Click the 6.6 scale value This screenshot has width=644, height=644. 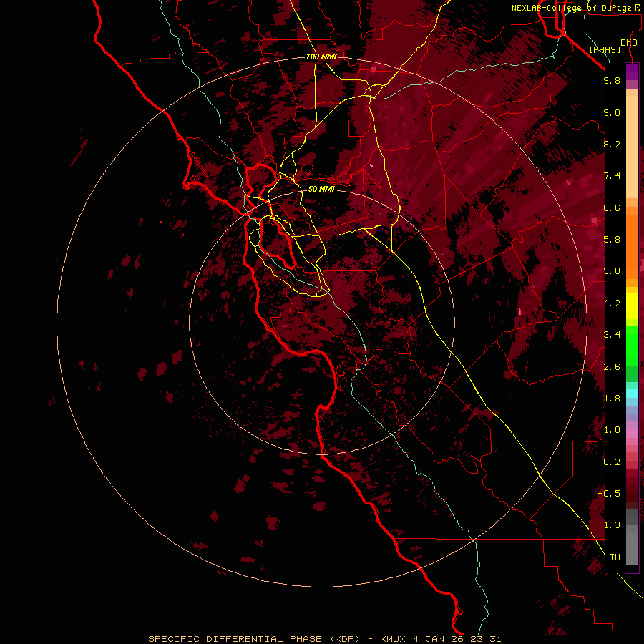click(x=612, y=208)
